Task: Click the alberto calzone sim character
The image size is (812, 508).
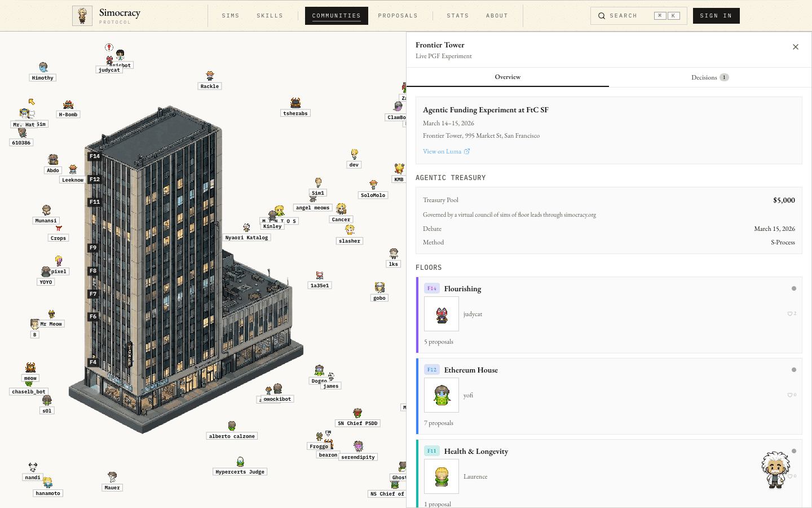Action: [232, 426]
